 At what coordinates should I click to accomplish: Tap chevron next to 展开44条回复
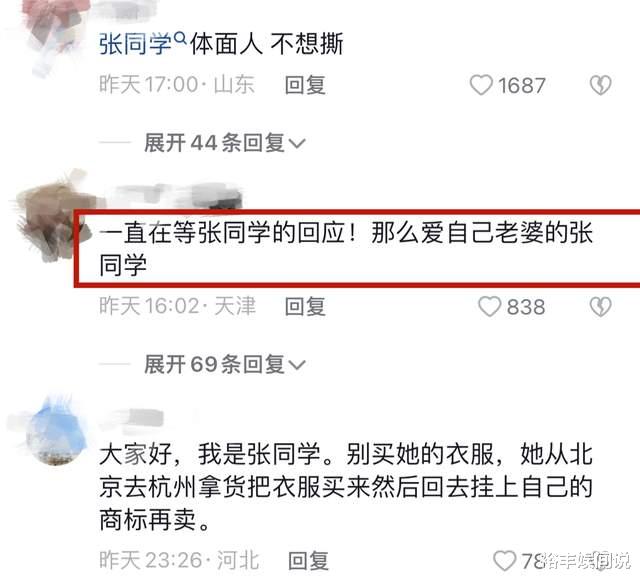[297, 144]
